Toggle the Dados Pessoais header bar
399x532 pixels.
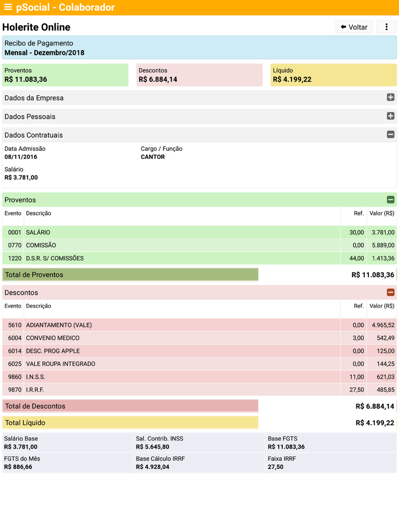[x=199, y=116]
